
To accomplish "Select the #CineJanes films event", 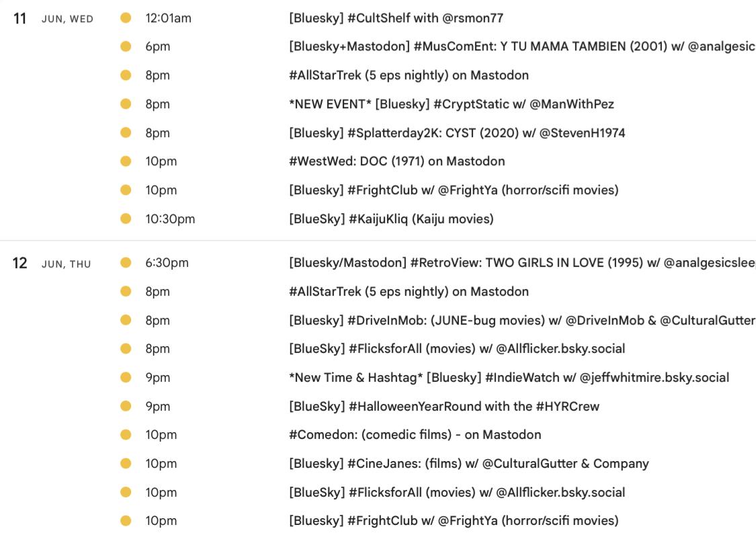I will [468, 464].
